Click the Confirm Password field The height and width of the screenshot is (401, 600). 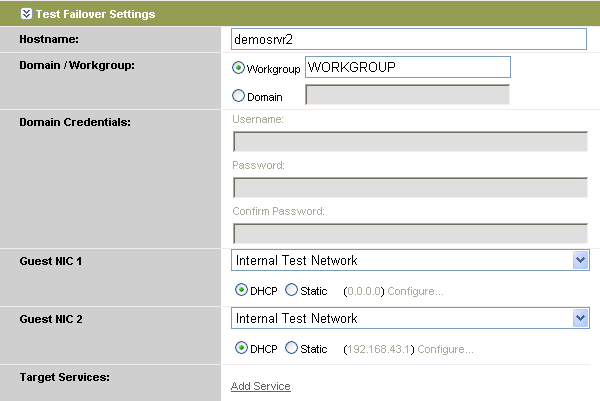pyautogui.click(x=408, y=233)
